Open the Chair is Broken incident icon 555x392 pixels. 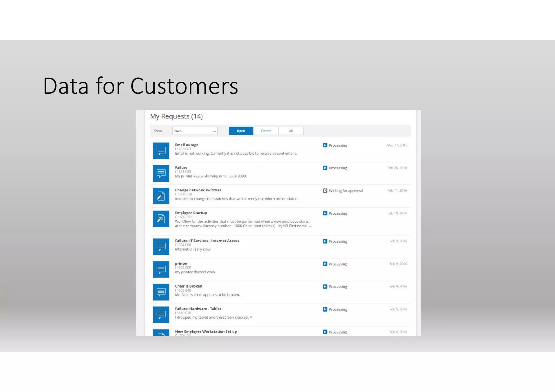tap(161, 292)
